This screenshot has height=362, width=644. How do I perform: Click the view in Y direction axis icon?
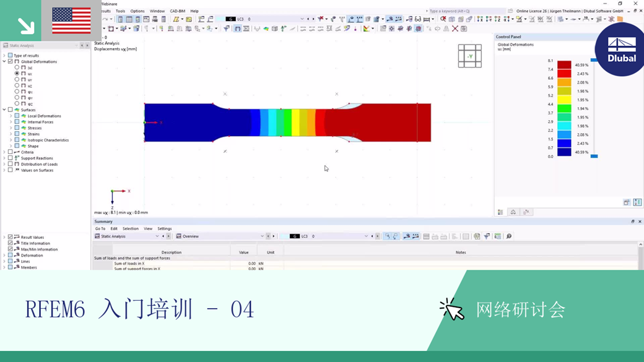pyautogui.click(x=489, y=19)
